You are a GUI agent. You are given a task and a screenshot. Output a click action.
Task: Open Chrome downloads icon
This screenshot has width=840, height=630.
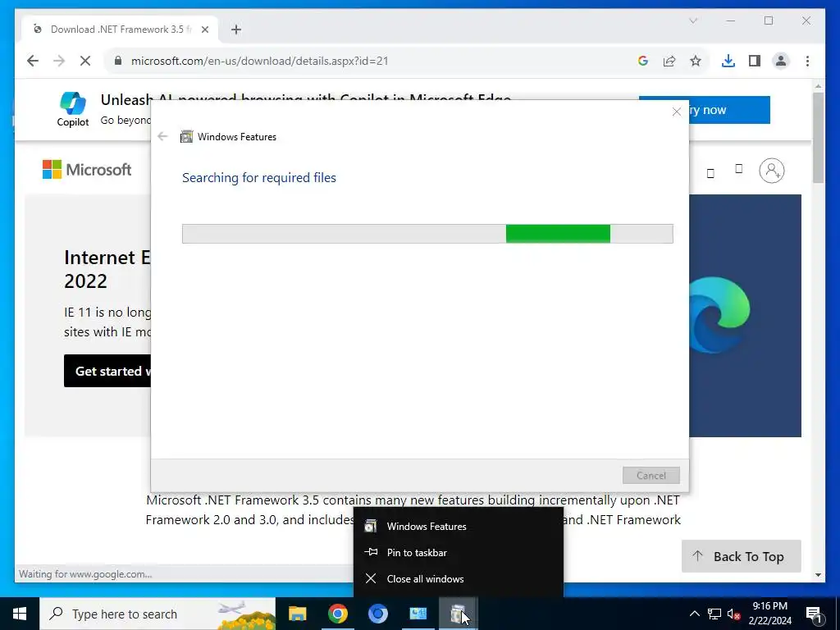(x=728, y=61)
